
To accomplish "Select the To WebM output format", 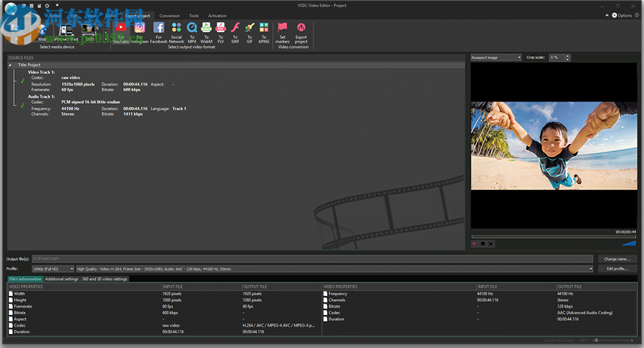I will (206, 33).
